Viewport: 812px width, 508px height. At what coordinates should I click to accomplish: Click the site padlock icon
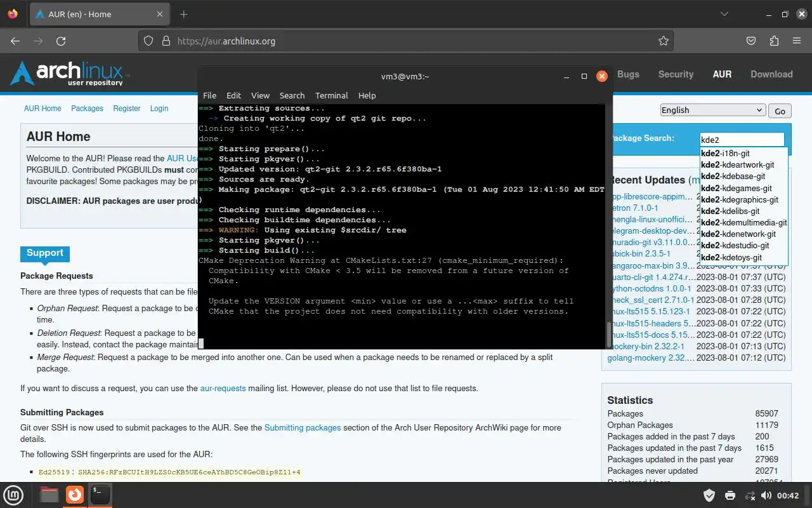tap(166, 41)
